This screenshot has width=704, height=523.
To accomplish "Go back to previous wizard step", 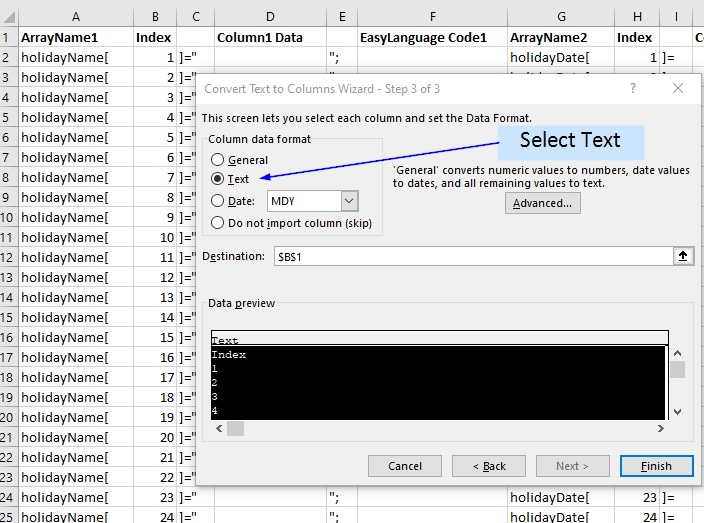I will [488, 466].
